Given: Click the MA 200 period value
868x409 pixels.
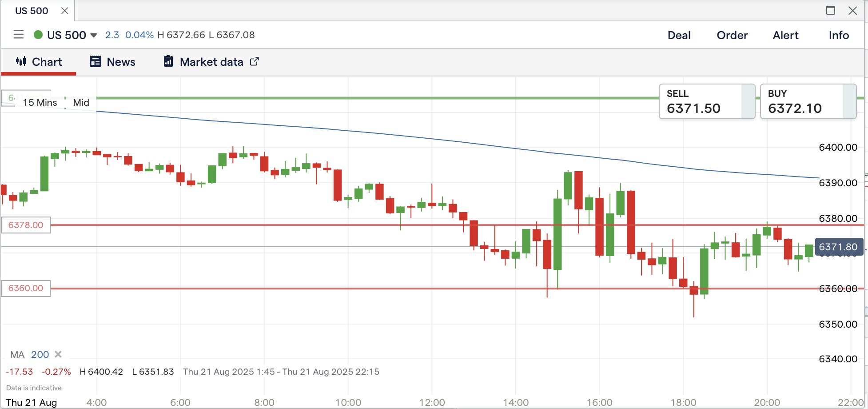Looking at the screenshot, I should [x=40, y=354].
